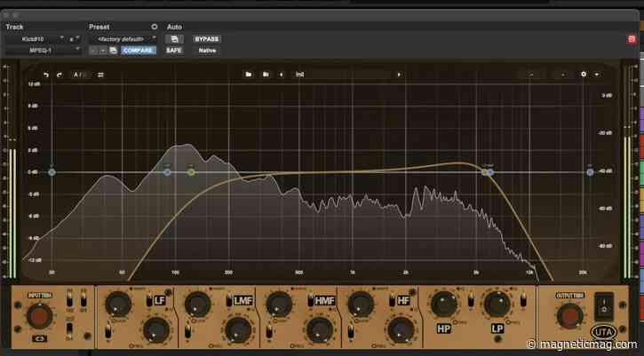The image size is (644, 356).
Task: Flip the switch left of LF label
Action: click(x=148, y=301)
